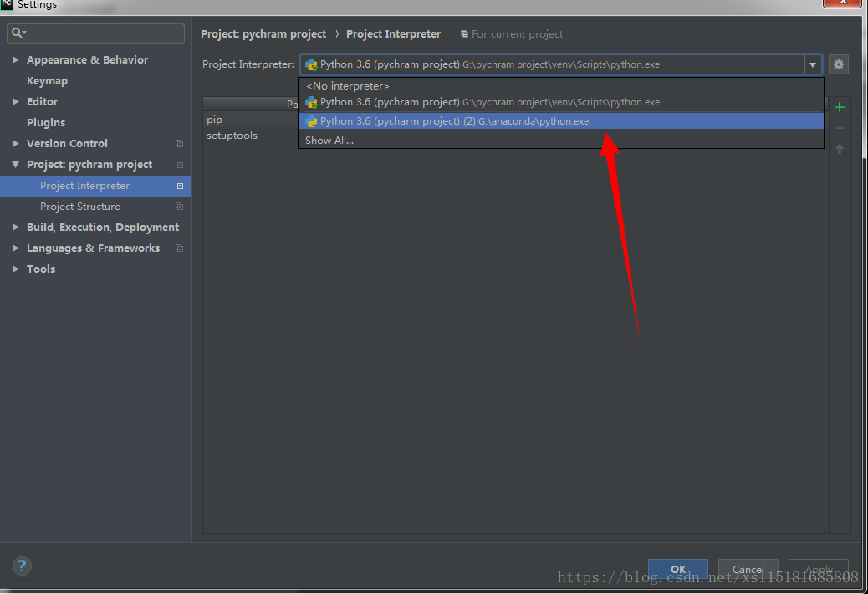868x594 pixels.
Task: Click the remove package minus icon
Action: coord(840,128)
